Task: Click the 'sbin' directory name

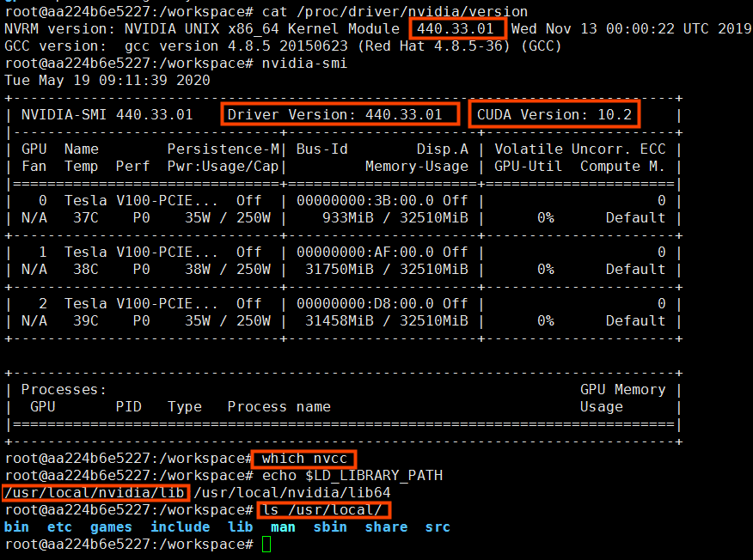Action: click(330, 527)
